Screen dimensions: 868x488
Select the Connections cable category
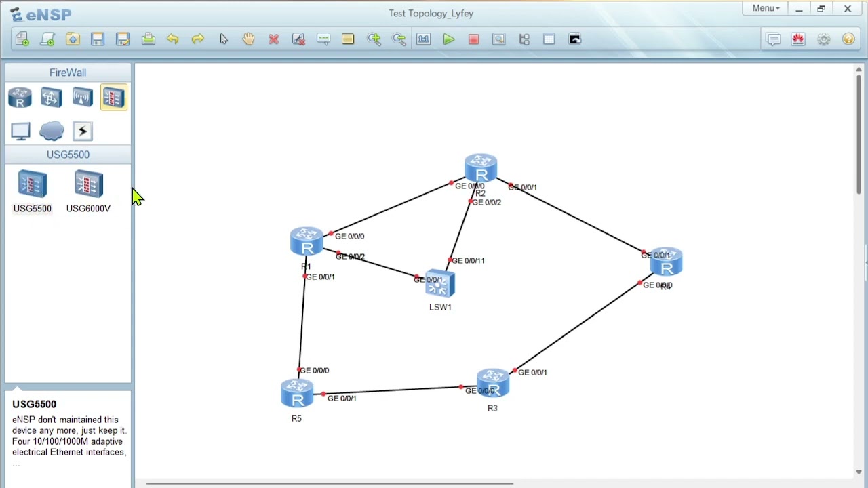[82, 131]
